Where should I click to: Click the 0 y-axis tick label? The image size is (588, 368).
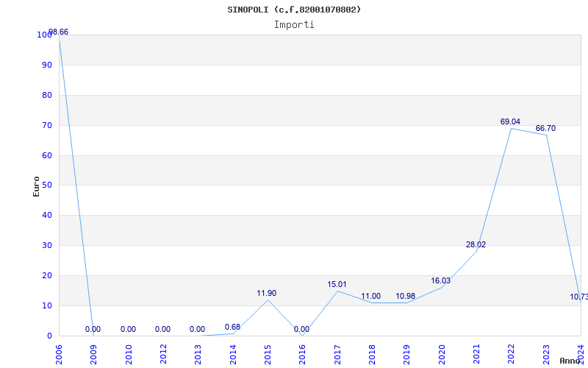(49, 336)
